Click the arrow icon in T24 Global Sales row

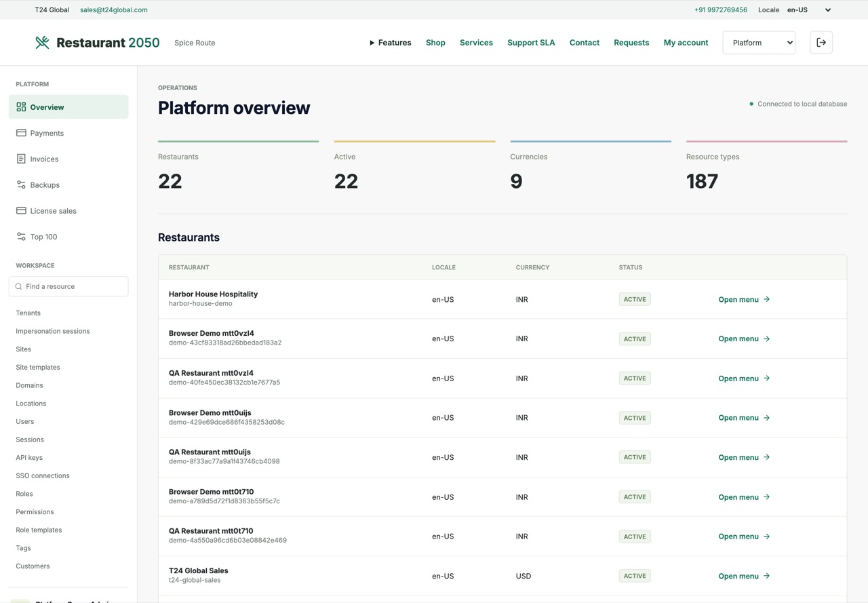pyautogui.click(x=766, y=576)
